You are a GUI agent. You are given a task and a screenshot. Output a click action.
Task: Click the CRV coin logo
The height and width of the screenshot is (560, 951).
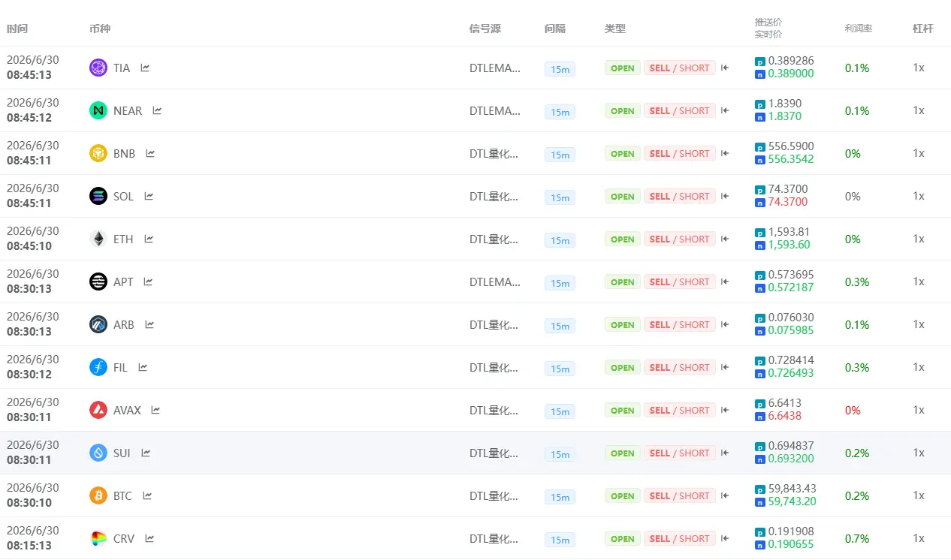98,538
